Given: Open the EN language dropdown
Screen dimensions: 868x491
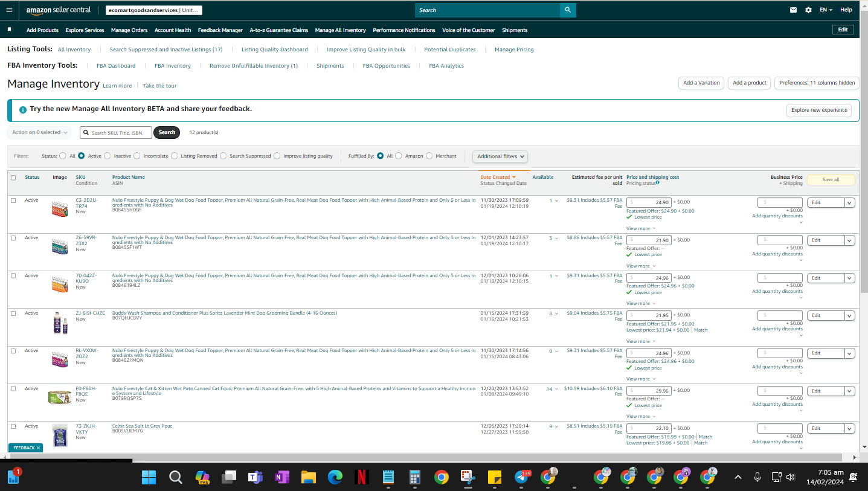Looking at the screenshot, I should tap(826, 10).
